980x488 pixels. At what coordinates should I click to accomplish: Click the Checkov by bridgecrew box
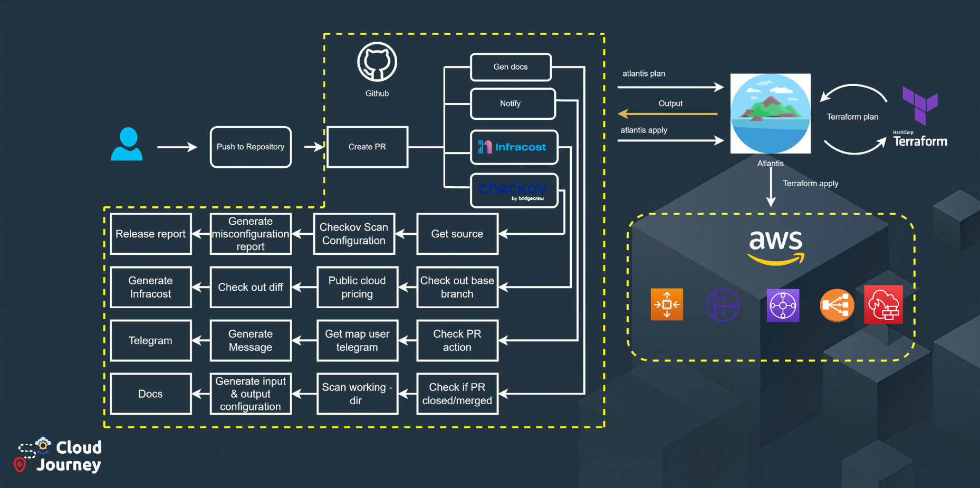click(x=514, y=190)
